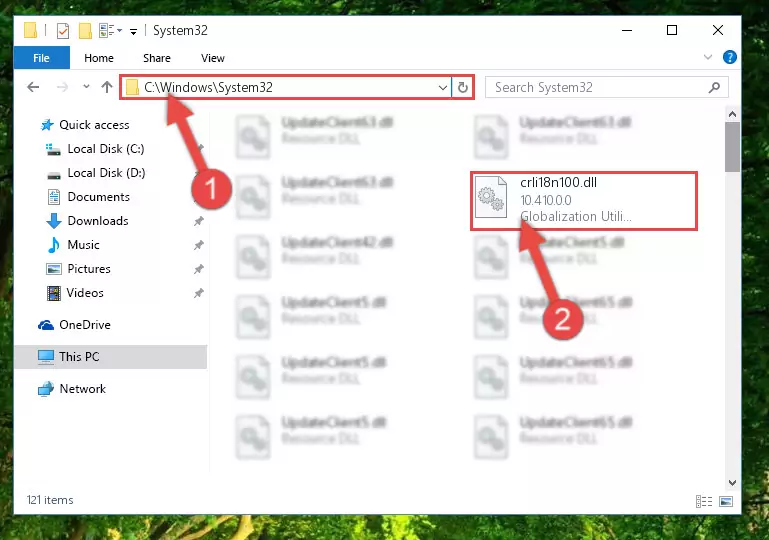Go back with the Back arrow
Image resolution: width=769 pixels, height=540 pixels.
33,87
